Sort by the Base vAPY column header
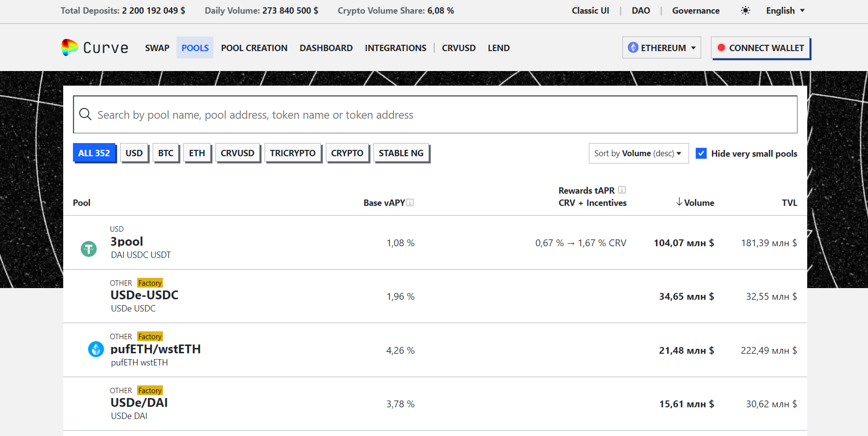The width and height of the screenshot is (868, 436). tap(384, 202)
